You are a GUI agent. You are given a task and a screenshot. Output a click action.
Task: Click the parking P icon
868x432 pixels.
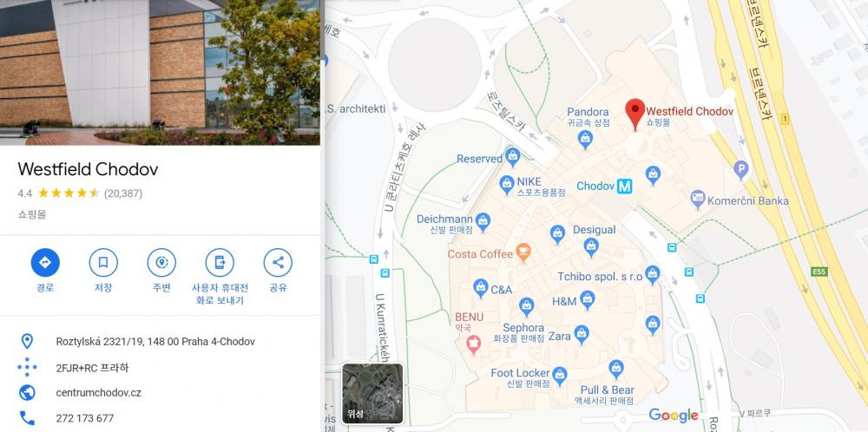[x=740, y=169]
